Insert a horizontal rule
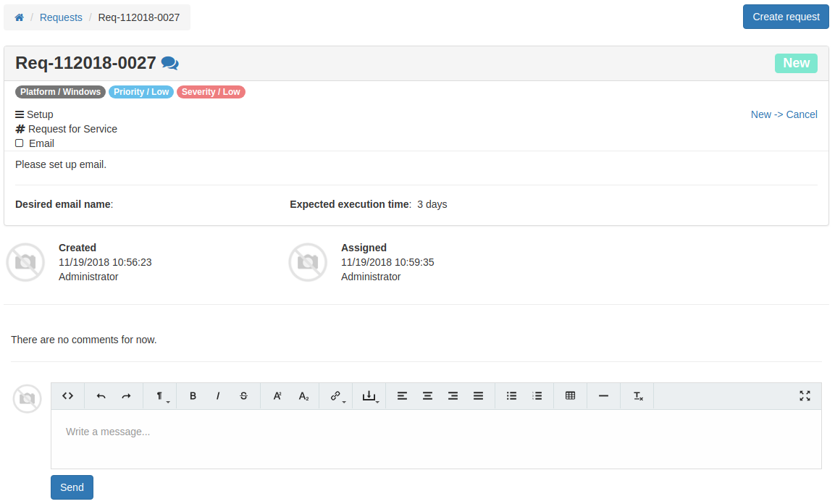The width and height of the screenshot is (835, 504). tap(603, 396)
